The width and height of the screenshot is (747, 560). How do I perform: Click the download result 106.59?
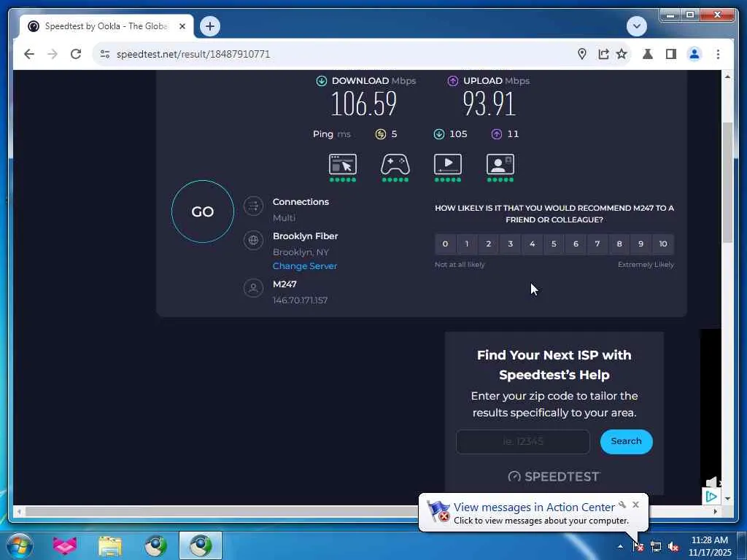[x=364, y=104]
